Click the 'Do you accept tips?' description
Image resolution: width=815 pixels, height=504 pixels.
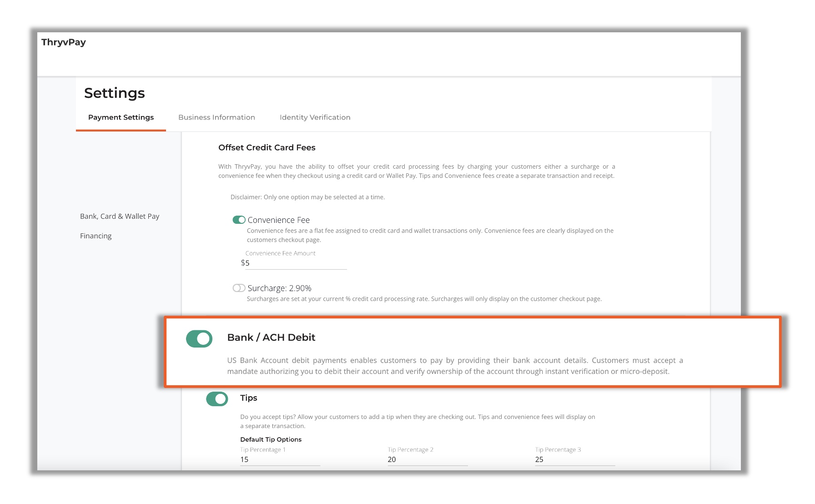tap(418, 421)
